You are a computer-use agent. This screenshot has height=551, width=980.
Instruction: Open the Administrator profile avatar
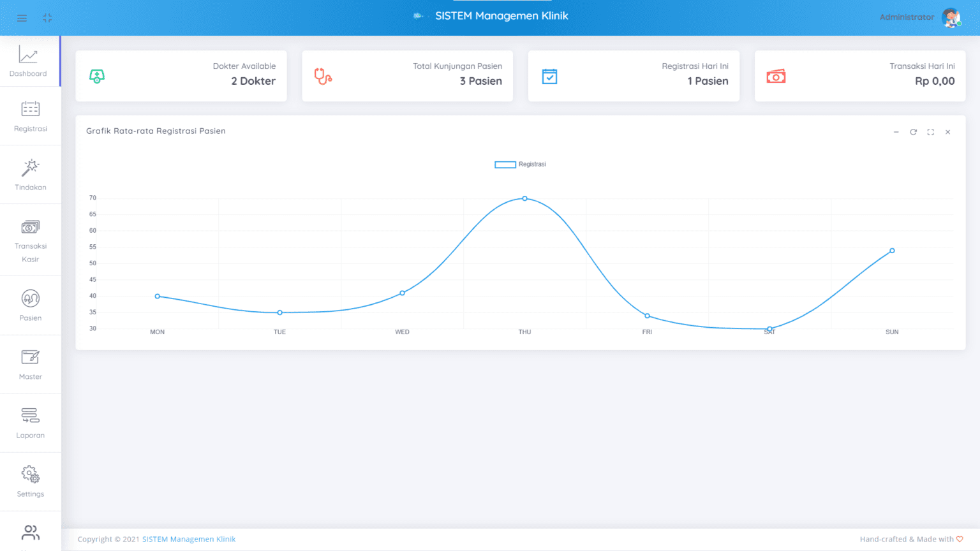click(951, 18)
